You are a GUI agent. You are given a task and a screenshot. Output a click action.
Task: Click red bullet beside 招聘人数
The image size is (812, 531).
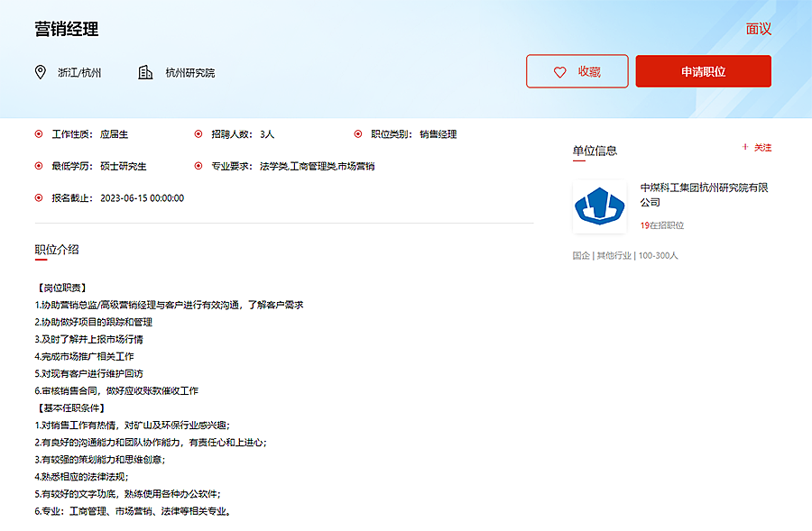click(x=198, y=134)
